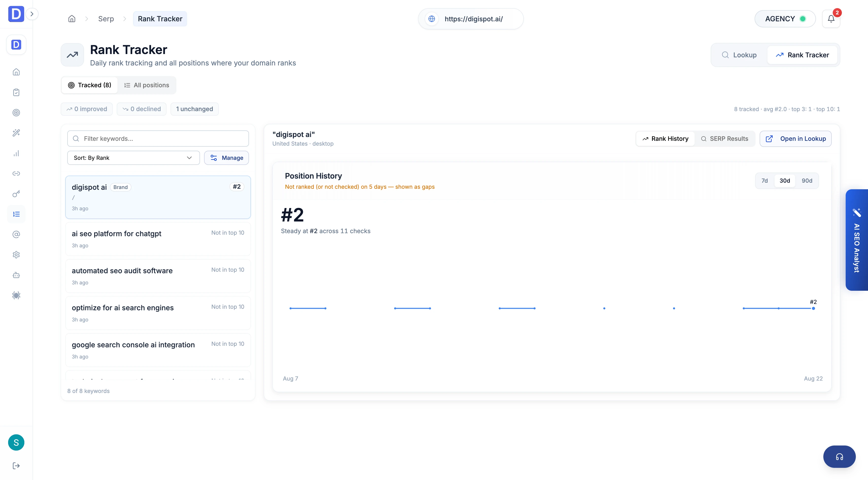Select google search console ai integration keyword

click(x=158, y=350)
